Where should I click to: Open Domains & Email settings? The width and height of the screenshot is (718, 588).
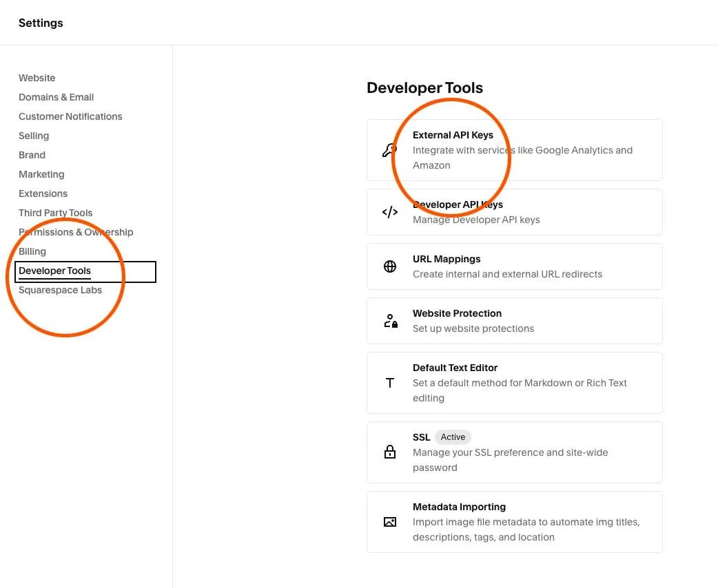pyautogui.click(x=57, y=97)
